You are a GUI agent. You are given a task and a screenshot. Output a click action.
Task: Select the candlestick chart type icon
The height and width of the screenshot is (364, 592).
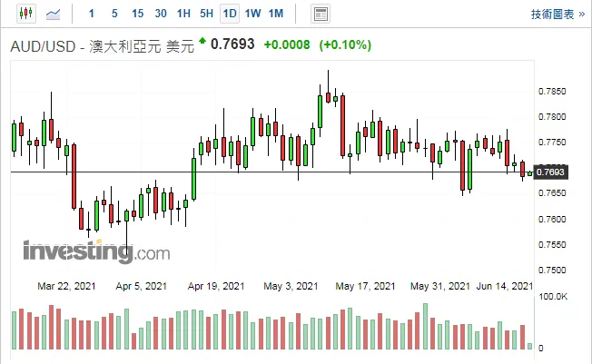pyautogui.click(x=26, y=14)
